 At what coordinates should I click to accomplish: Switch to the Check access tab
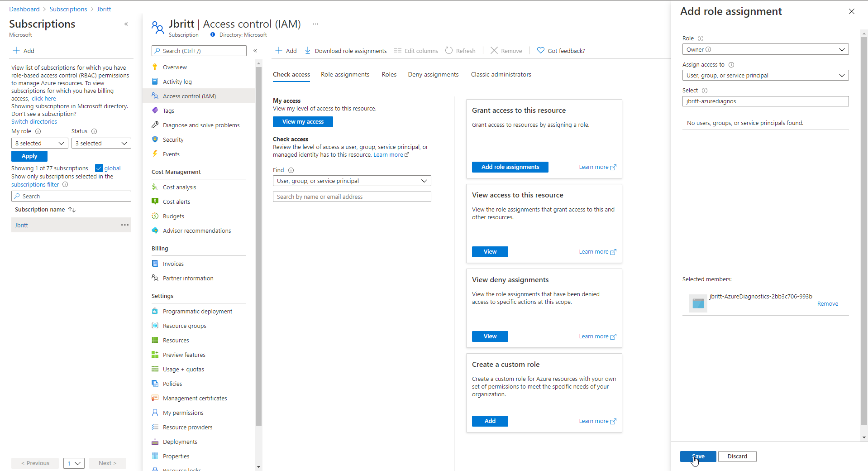point(291,75)
